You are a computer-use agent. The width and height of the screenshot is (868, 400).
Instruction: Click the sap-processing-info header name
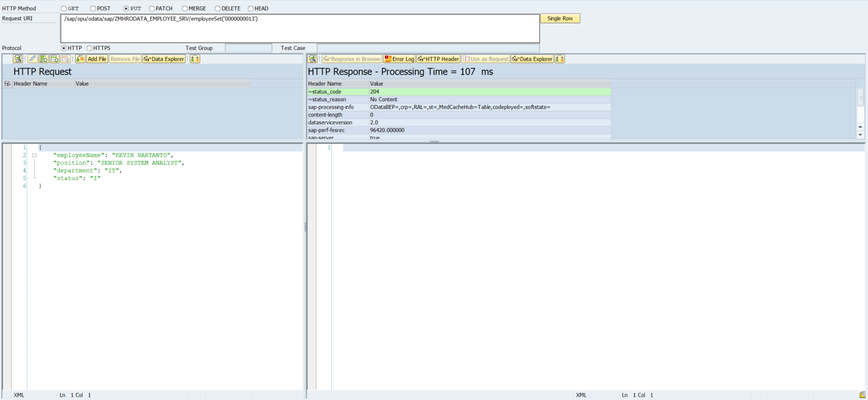click(331, 107)
